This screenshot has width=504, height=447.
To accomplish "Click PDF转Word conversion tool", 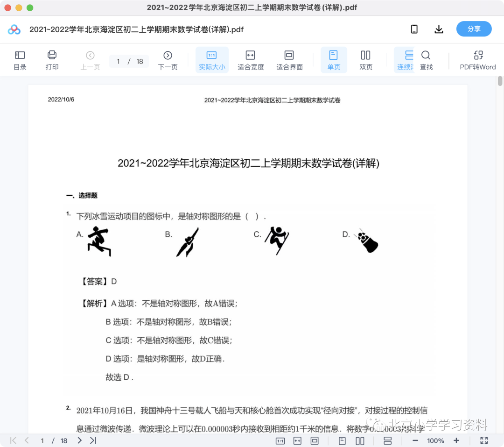I will [478, 60].
